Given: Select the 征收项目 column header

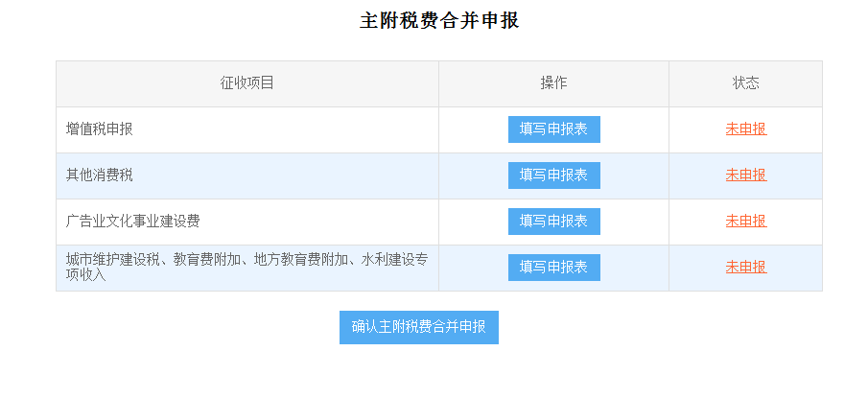Looking at the screenshot, I should (x=246, y=83).
